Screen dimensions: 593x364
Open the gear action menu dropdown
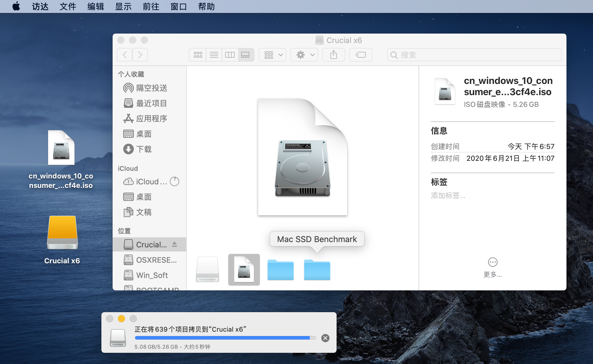tap(304, 55)
